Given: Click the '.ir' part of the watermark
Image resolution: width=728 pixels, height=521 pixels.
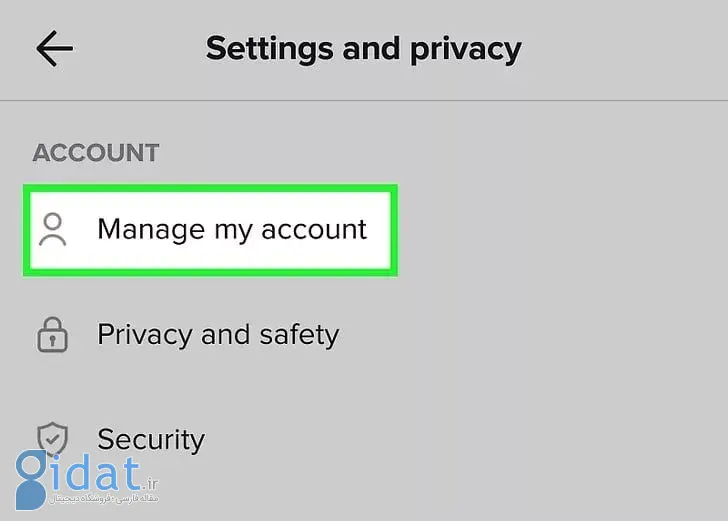Looking at the screenshot, I should (150, 483).
